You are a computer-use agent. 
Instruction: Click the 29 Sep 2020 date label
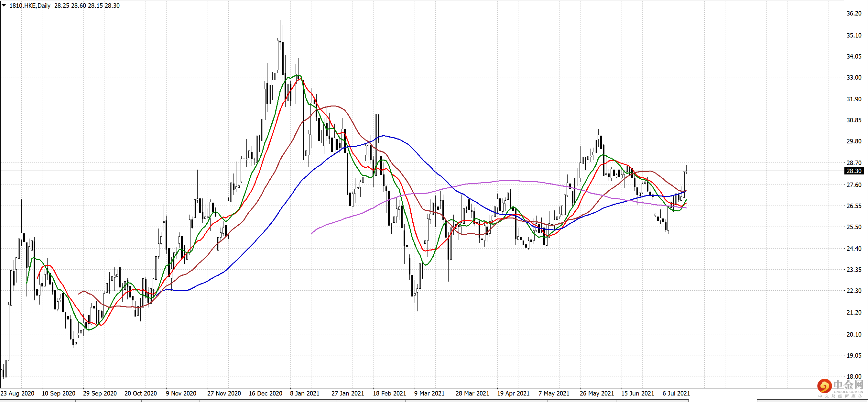pyautogui.click(x=100, y=393)
